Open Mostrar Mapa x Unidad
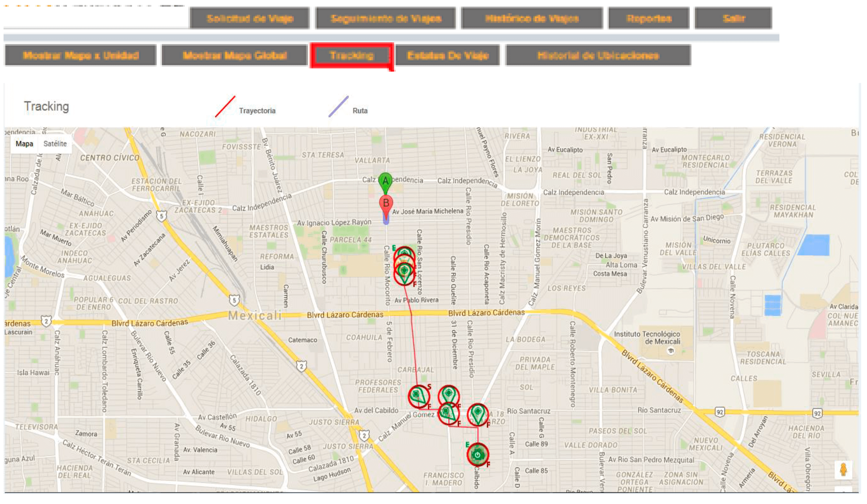The width and height of the screenshot is (867, 504). [x=81, y=55]
